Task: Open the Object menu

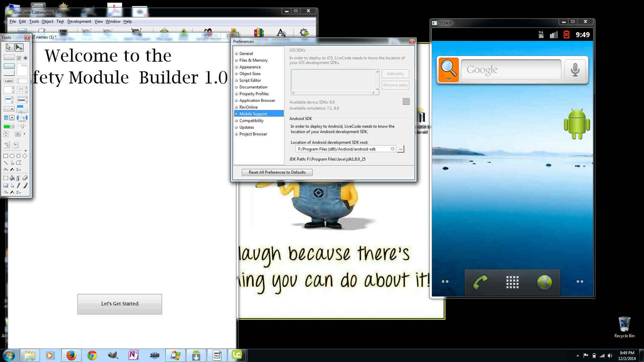Action: pyautogui.click(x=47, y=21)
